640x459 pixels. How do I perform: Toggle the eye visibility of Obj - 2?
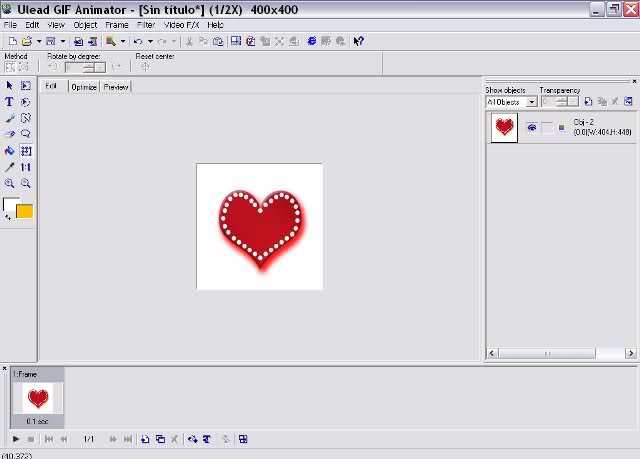point(531,128)
